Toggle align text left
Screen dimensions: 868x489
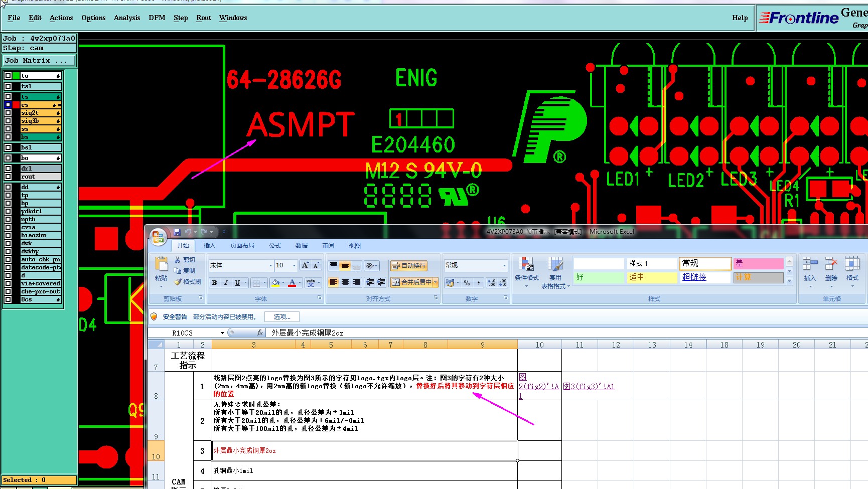click(334, 282)
